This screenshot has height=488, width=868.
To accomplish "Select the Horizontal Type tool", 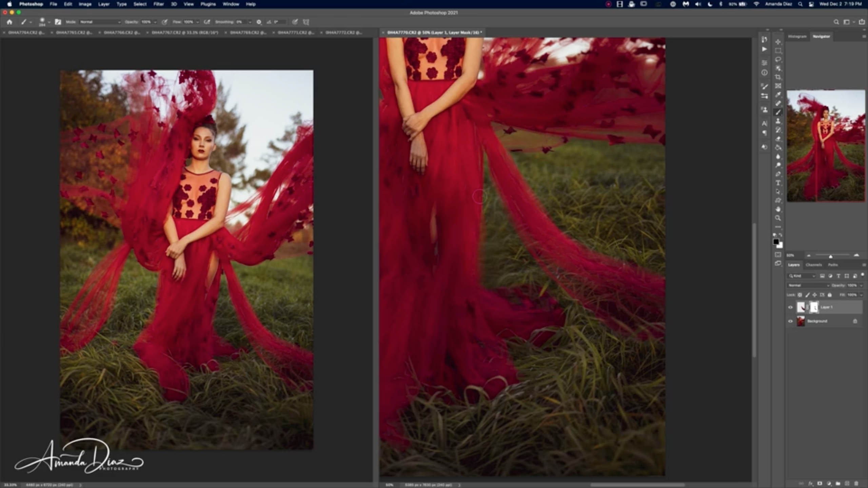I will tap(778, 183).
